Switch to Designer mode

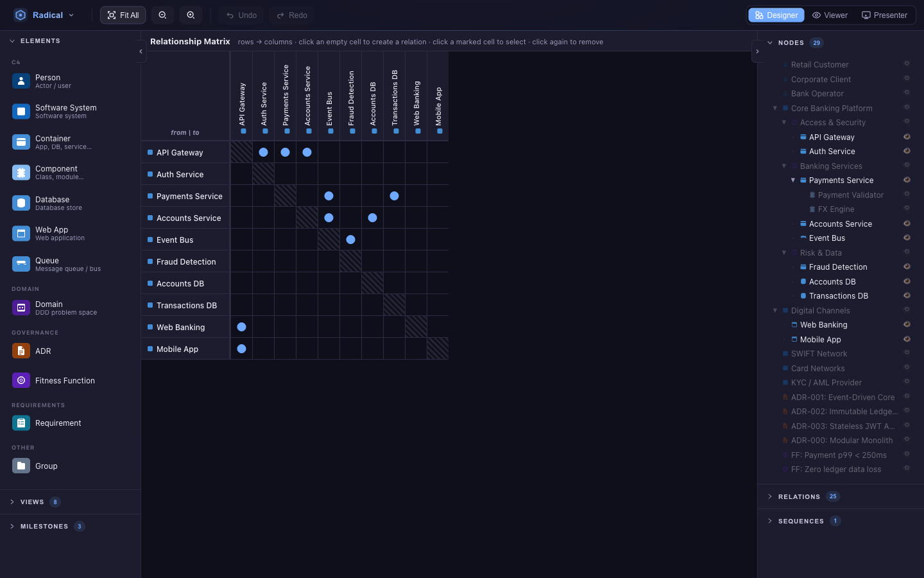(776, 15)
